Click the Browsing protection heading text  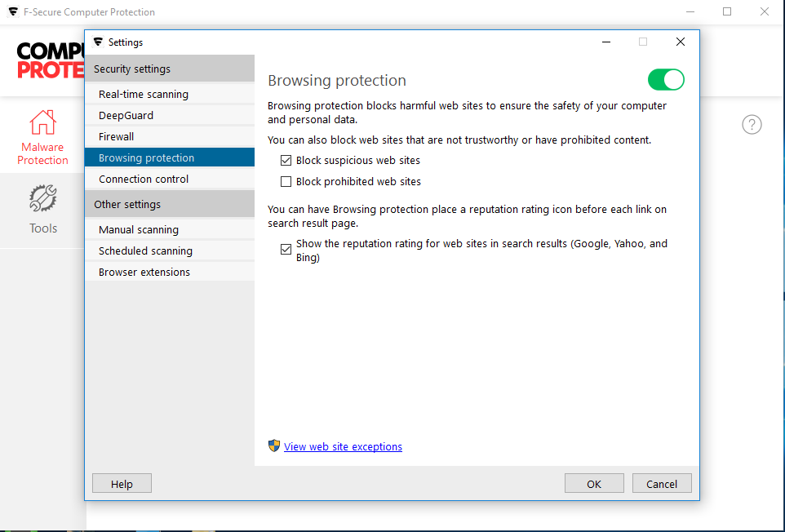(x=337, y=80)
